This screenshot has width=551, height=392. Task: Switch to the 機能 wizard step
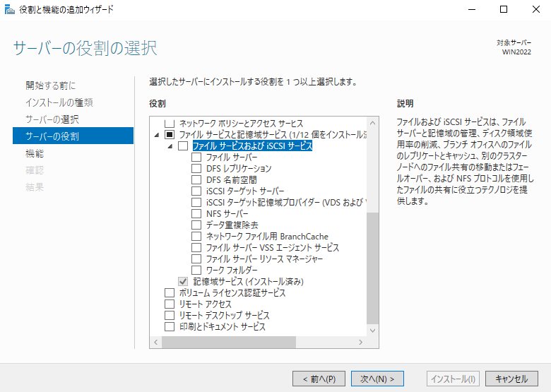point(35,153)
